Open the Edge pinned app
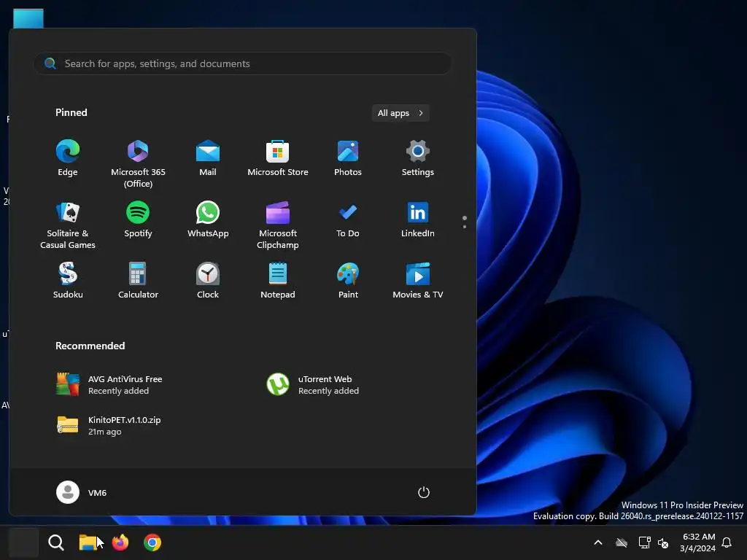 coord(68,159)
